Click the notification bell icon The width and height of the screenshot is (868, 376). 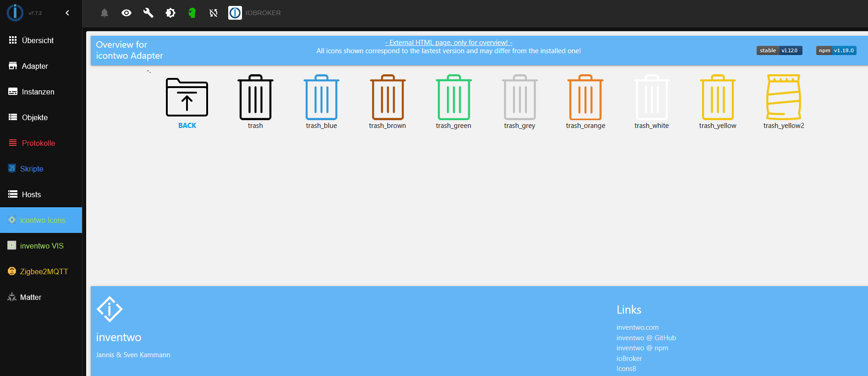click(x=104, y=13)
